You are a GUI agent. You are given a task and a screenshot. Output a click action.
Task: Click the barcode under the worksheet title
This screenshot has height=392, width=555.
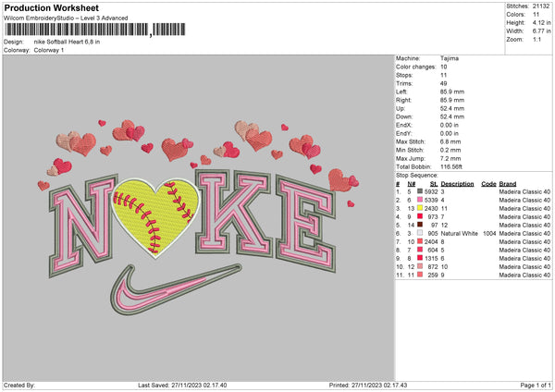pos(94,30)
